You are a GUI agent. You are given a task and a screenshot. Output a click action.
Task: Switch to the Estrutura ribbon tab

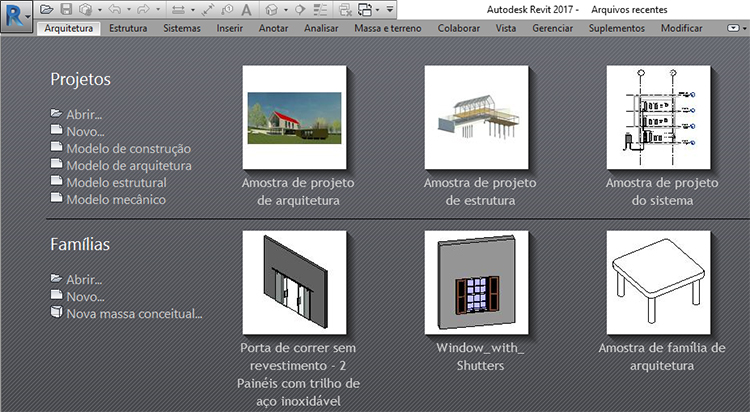[128, 28]
